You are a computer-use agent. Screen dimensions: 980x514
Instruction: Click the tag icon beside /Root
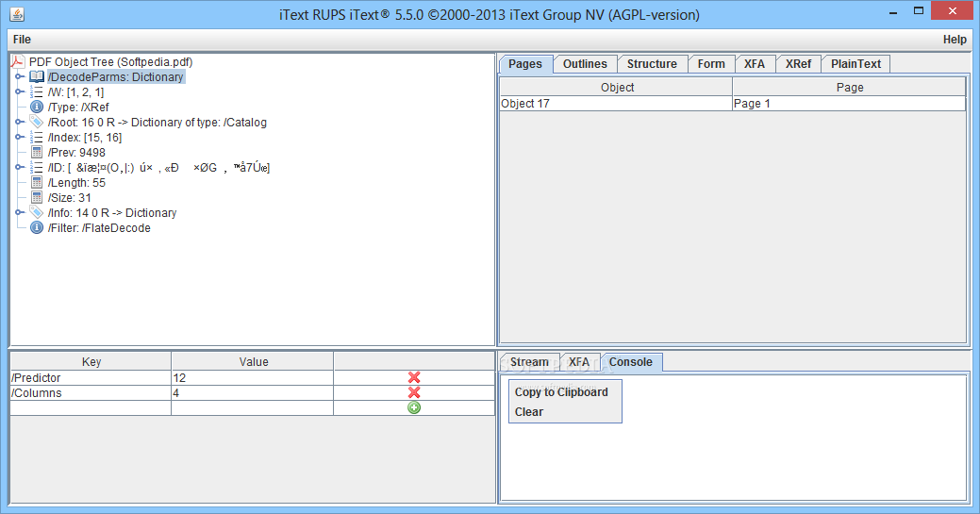pos(37,122)
